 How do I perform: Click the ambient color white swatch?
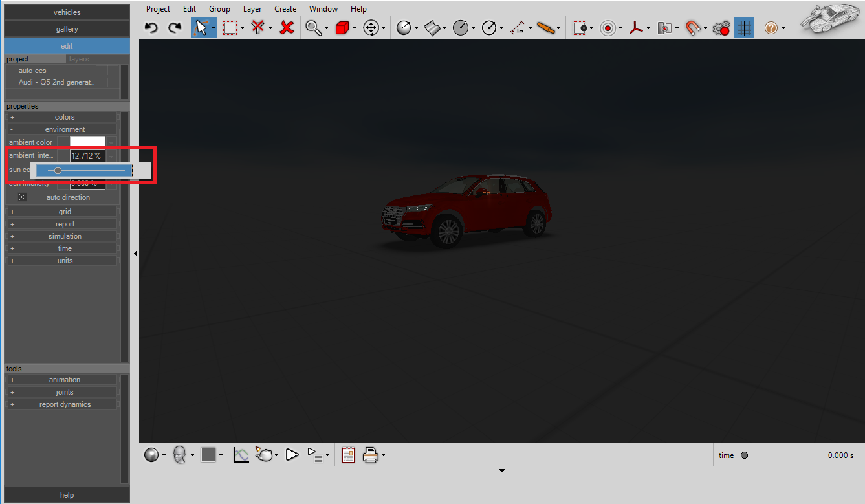[87, 142]
